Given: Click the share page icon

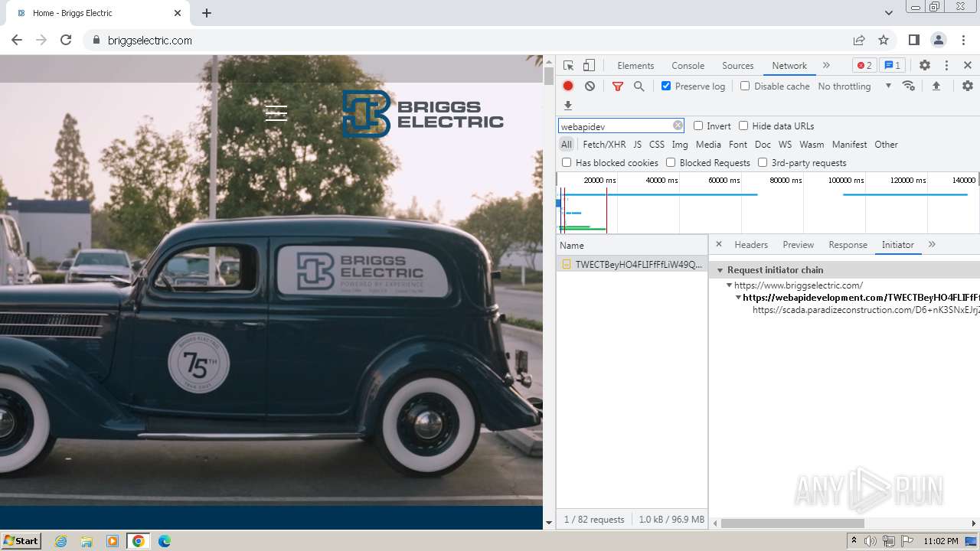Looking at the screenshot, I should click(859, 40).
